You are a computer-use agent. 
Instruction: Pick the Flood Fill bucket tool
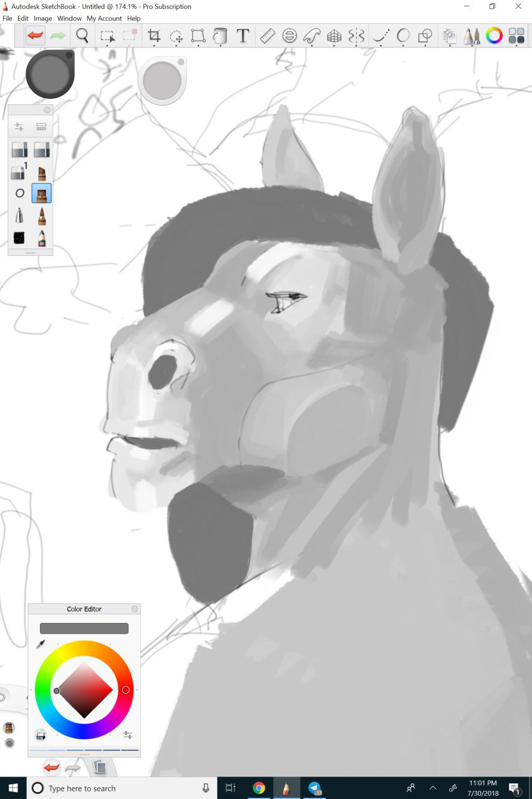tap(220, 36)
